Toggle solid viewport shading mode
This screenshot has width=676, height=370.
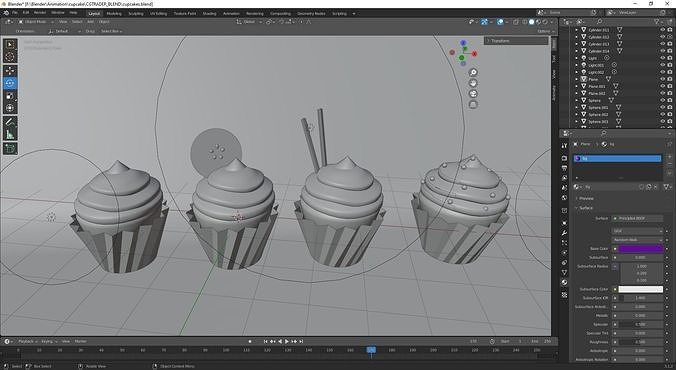[x=532, y=22]
